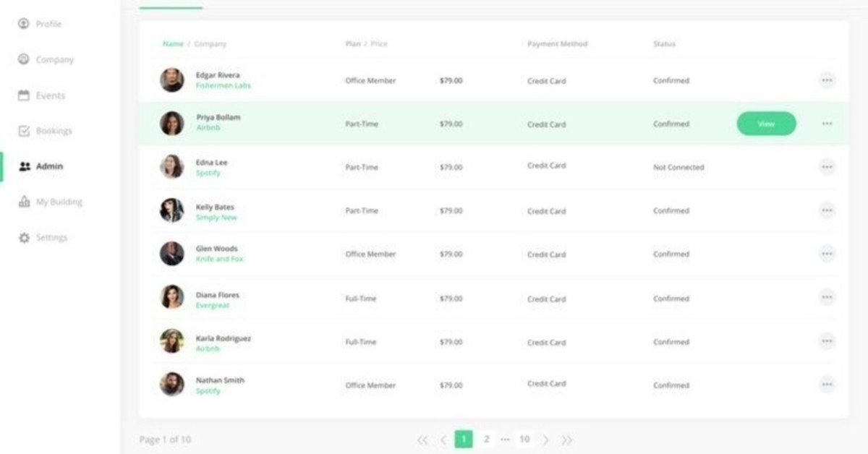Go to page 2
This screenshot has height=454, width=868.
pos(487,439)
